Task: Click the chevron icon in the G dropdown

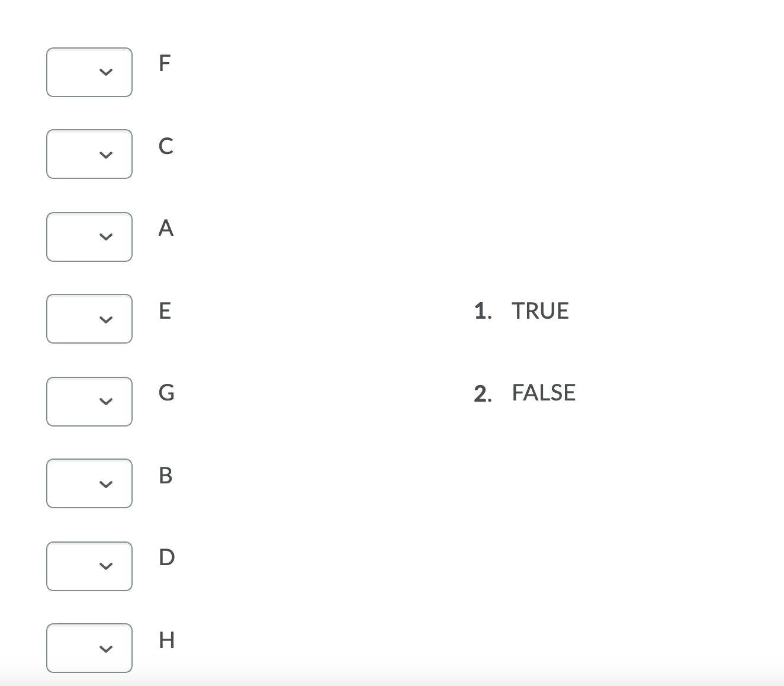Action: click(x=106, y=402)
